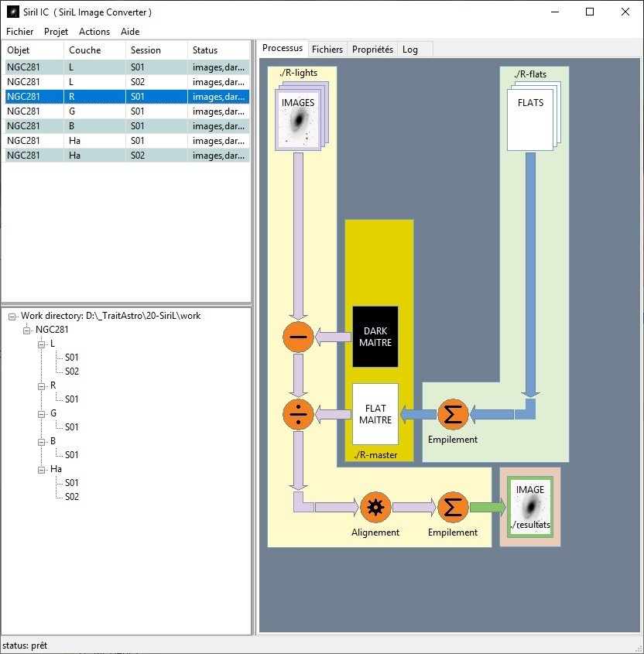Image resolution: width=644 pixels, height=654 pixels.
Task: Open the Actions menu
Action: click(x=94, y=32)
